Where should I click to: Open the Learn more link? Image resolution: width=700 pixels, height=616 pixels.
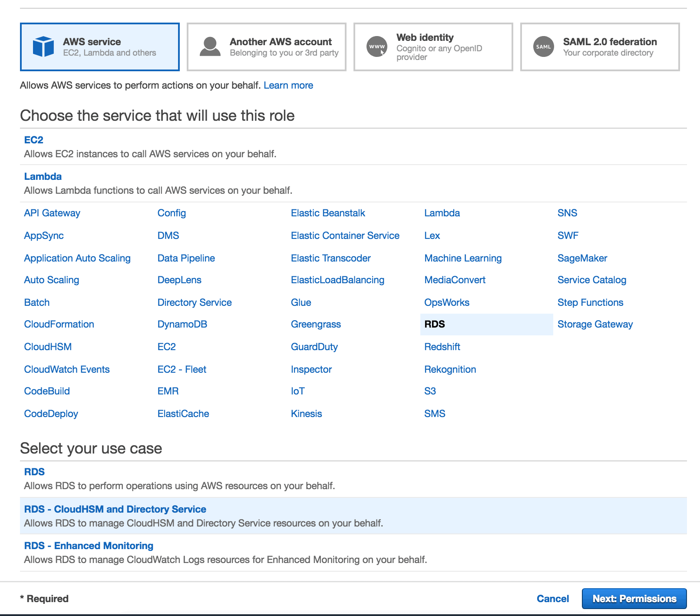point(288,85)
